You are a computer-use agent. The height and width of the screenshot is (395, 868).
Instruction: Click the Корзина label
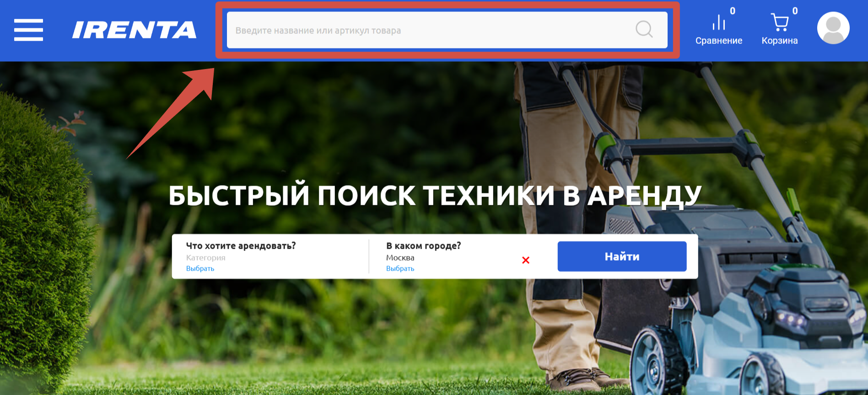click(779, 41)
